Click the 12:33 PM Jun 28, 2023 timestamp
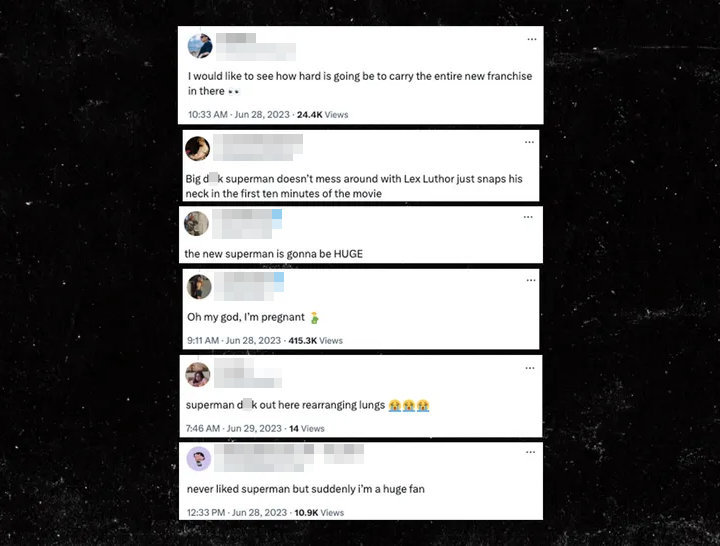This screenshot has width=720, height=546. 237,512
